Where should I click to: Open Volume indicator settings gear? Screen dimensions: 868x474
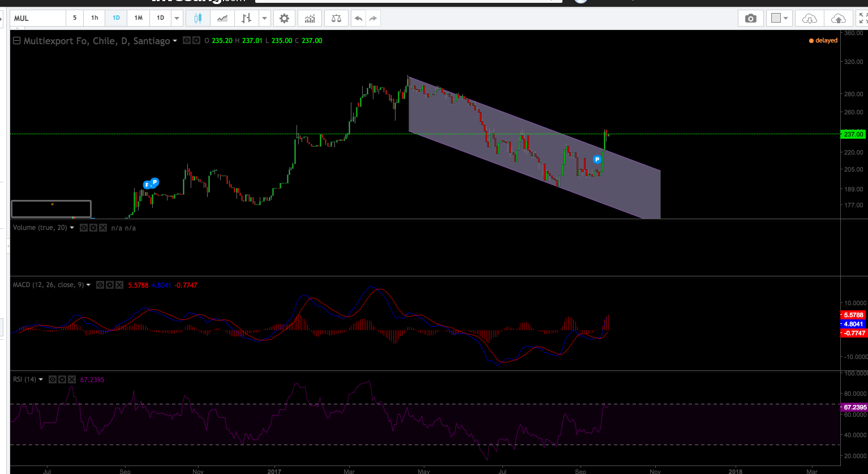93,228
